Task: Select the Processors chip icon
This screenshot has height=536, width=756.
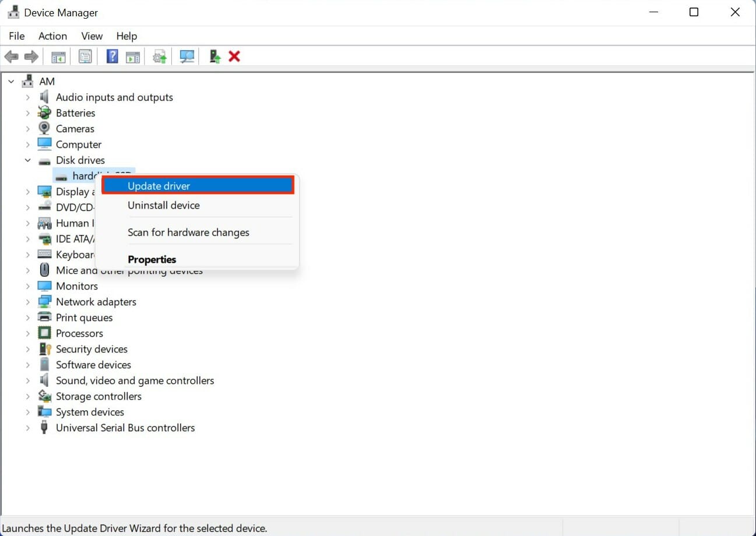Action: 44,333
